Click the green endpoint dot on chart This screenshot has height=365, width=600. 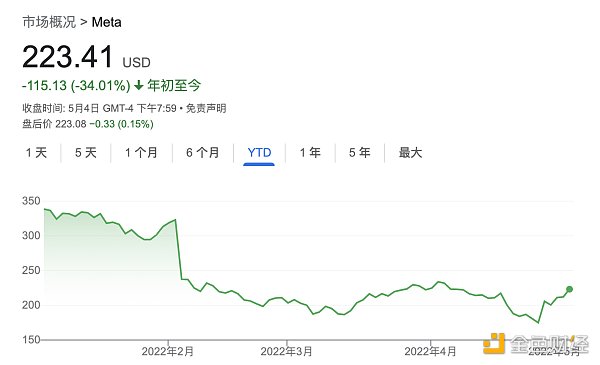tap(569, 289)
